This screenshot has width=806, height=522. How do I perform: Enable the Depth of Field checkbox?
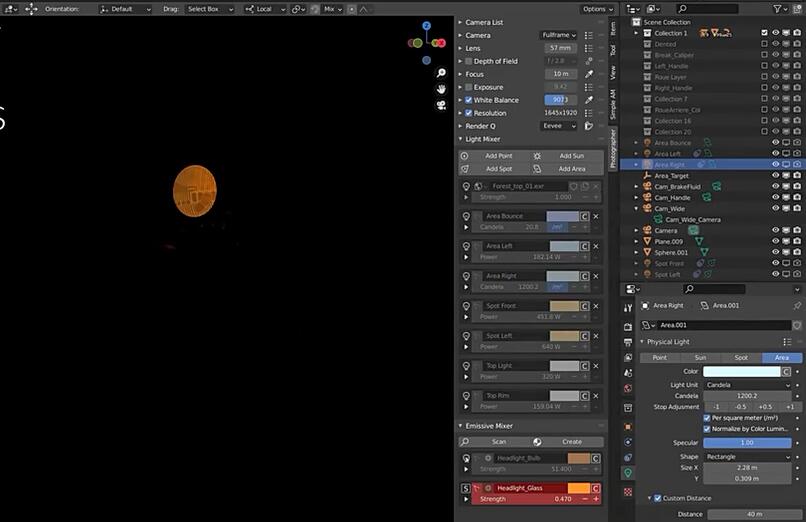[468, 61]
